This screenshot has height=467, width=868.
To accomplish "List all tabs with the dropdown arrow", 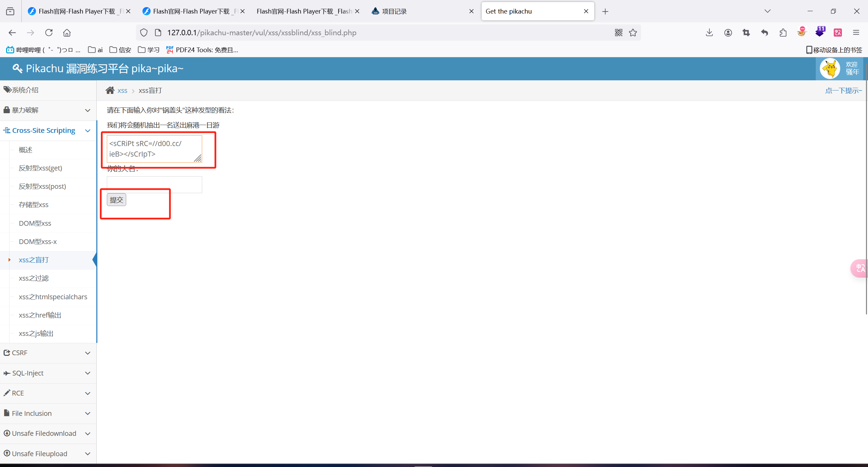I will pyautogui.click(x=768, y=11).
